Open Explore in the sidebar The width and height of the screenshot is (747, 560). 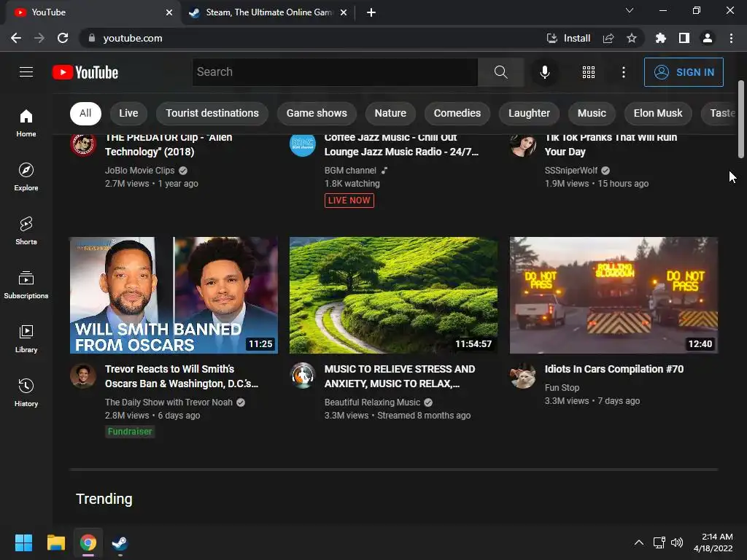pos(26,176)
